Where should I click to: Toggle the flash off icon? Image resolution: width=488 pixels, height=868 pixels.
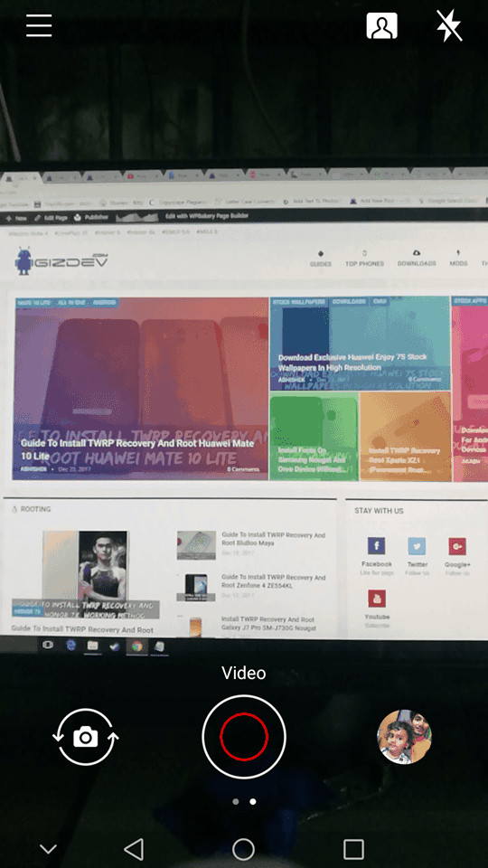click(x=449, y=25)
